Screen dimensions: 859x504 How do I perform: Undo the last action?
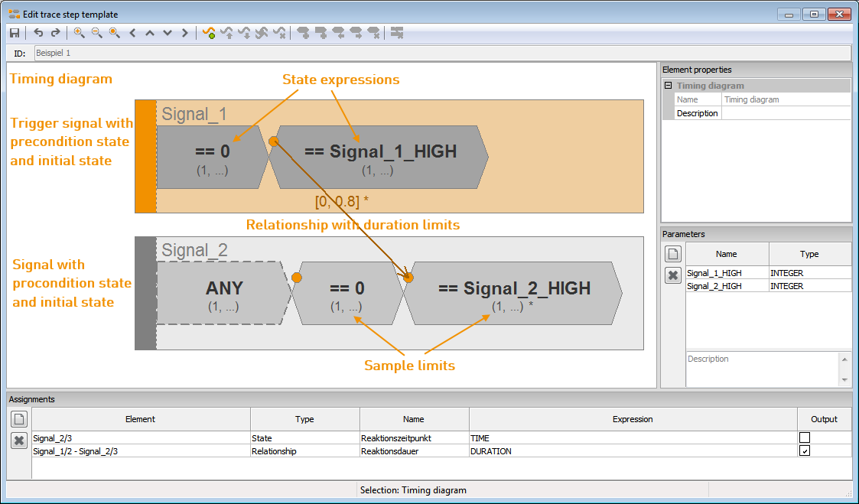(38, 33)
